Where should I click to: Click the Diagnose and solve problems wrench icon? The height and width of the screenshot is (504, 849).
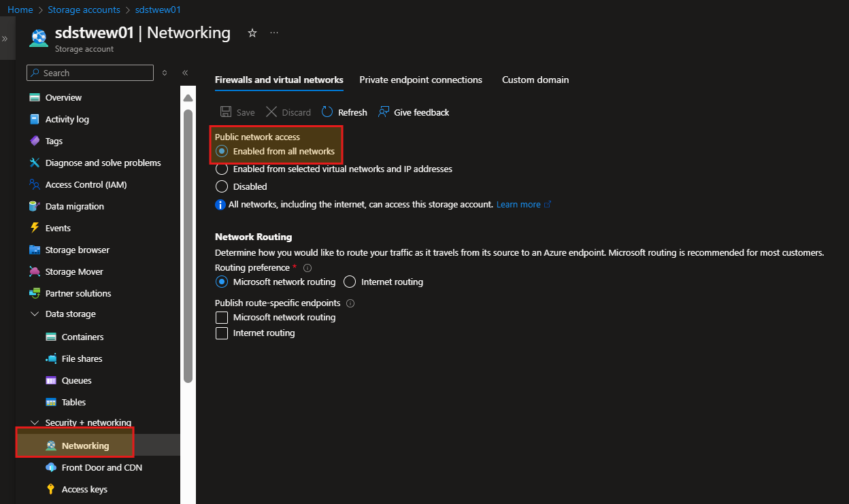click(35, 163)
